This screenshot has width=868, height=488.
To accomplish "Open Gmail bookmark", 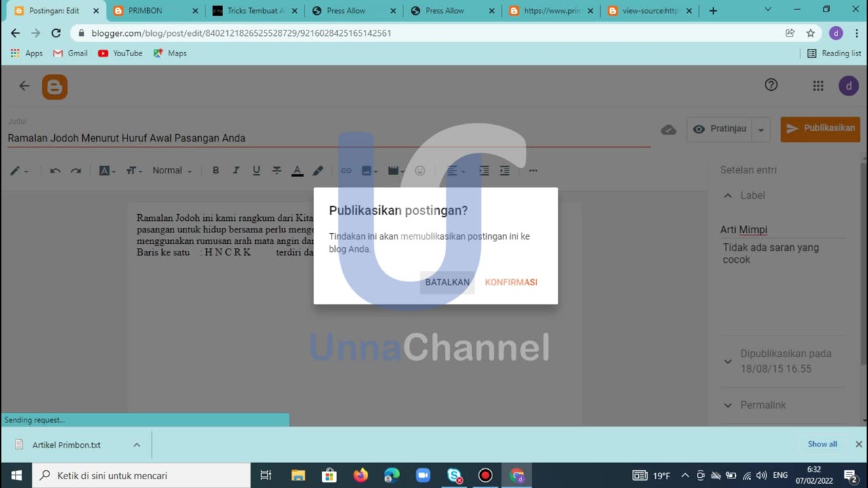I will click(71, 54).
